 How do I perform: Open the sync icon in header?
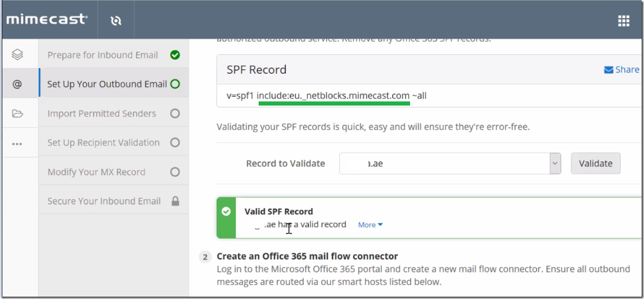pos(116,21)
